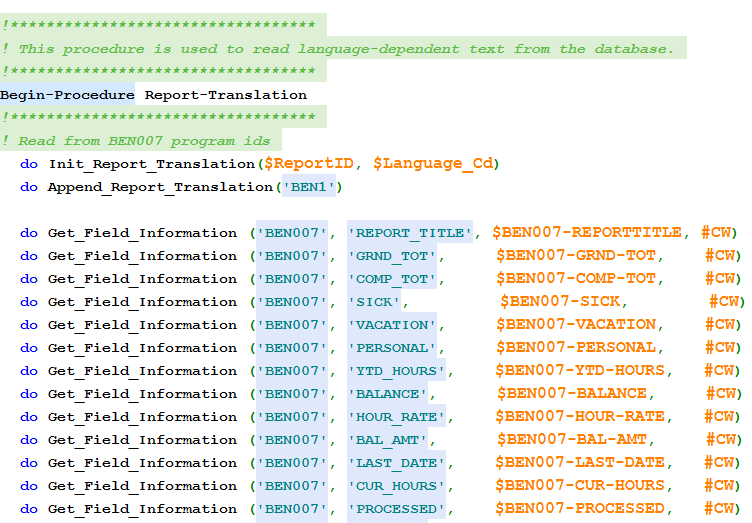Click the 'PERSONAL' string literal

[x=392, y=348]
